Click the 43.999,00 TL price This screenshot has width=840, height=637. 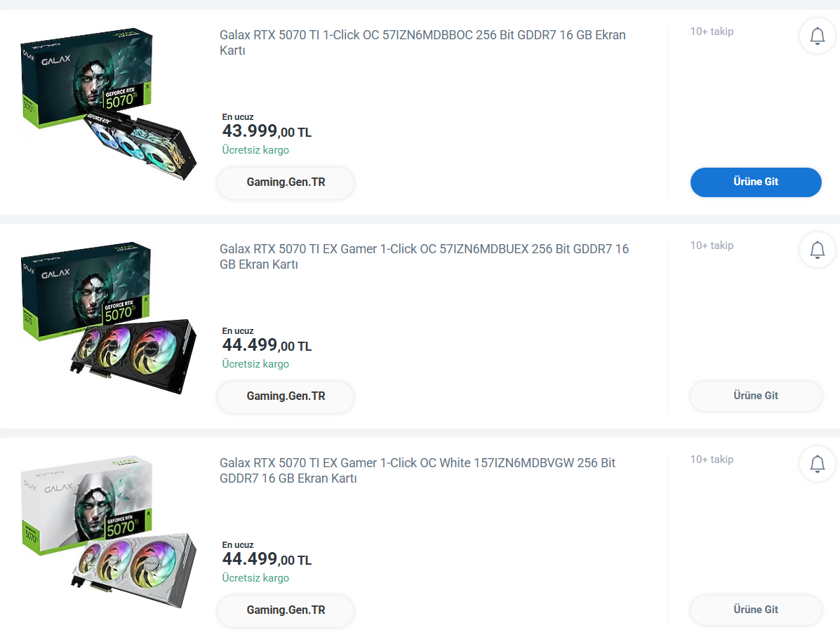click(267, 131)
